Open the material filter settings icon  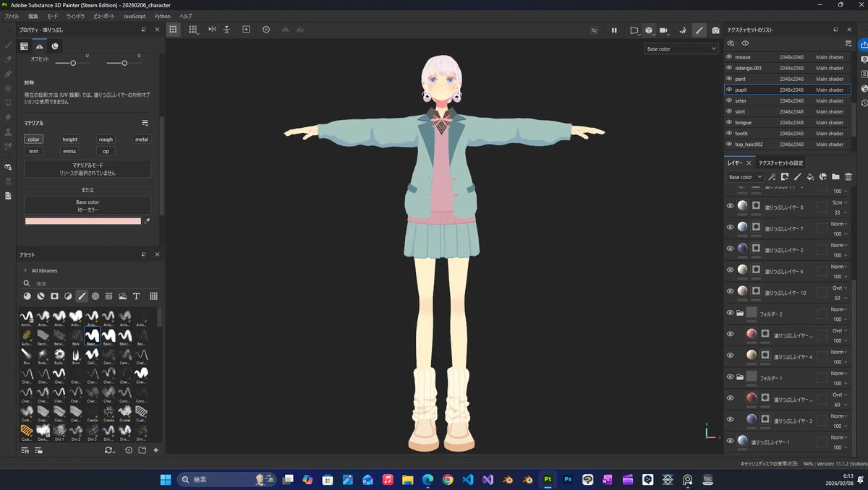click(145, 123)
